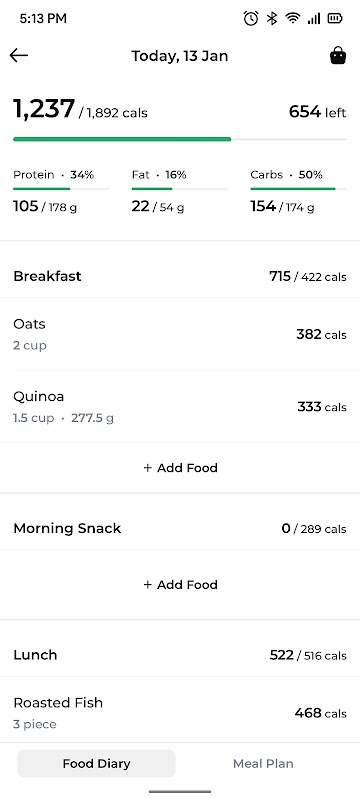Add Food under Breakfast

click(180, 468)
